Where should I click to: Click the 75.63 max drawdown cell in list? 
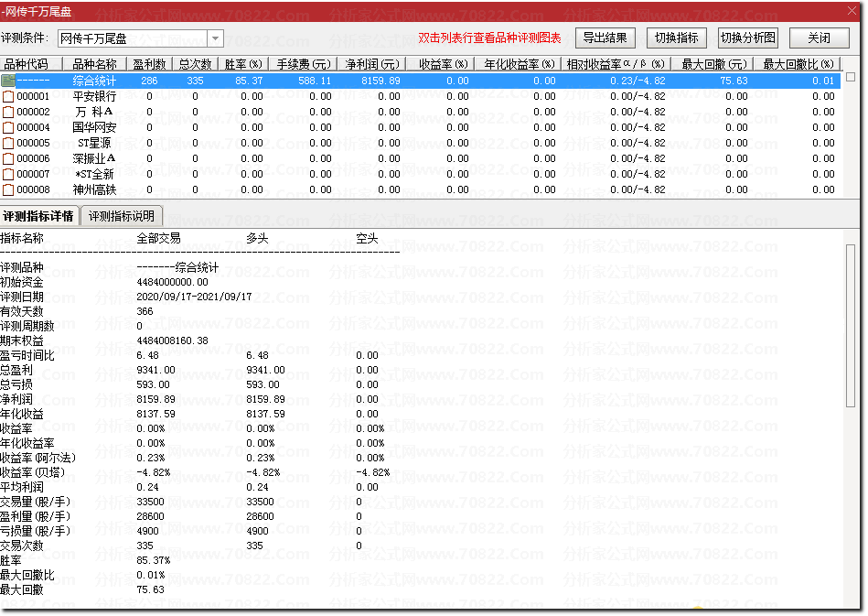coord(734,81)
